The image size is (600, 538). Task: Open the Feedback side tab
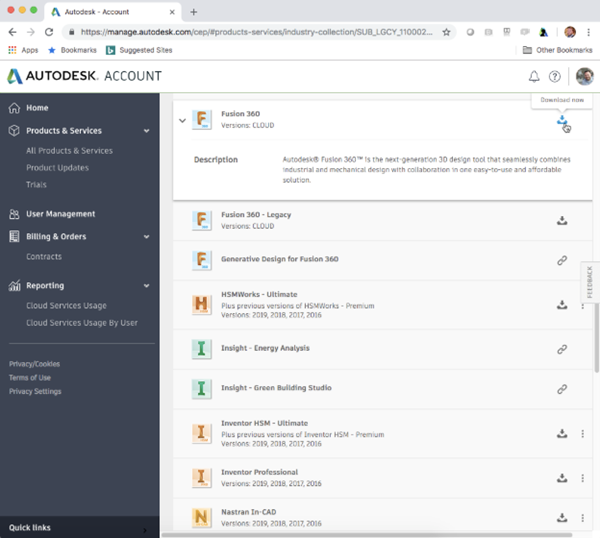pos(590,282)
